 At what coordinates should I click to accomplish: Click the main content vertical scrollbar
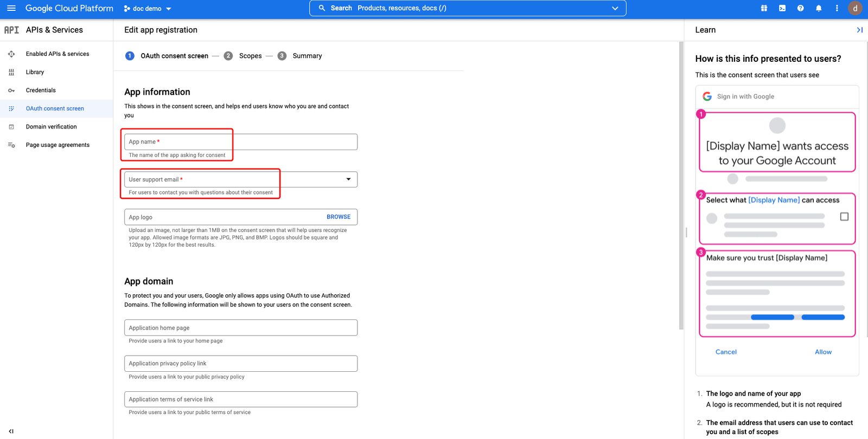(x=681, y=185)
